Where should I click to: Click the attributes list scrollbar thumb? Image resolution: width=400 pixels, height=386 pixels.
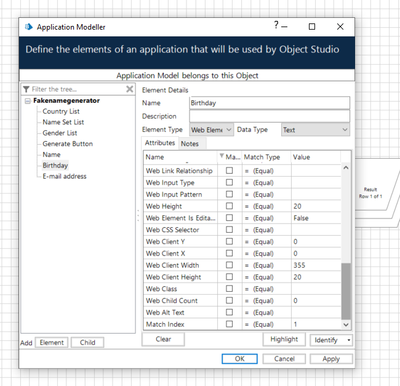pos(346,291)
